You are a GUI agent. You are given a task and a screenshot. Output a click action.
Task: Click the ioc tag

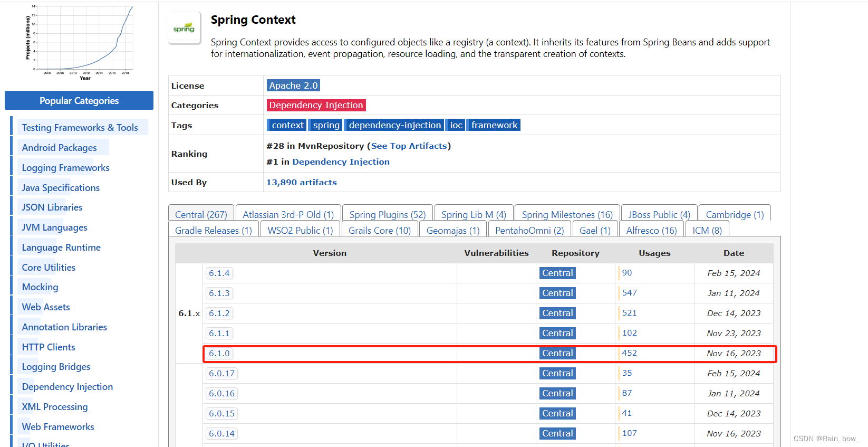point(456,125)
